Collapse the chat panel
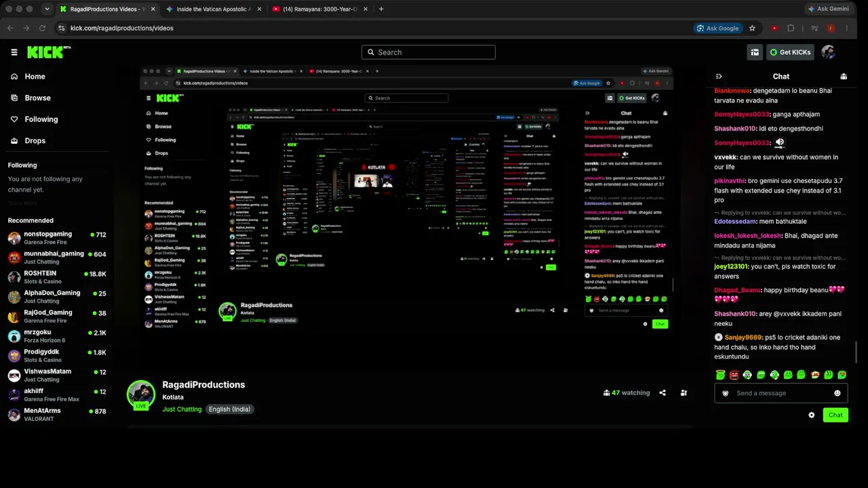868x488 pixels. click(x=719, y=77)
